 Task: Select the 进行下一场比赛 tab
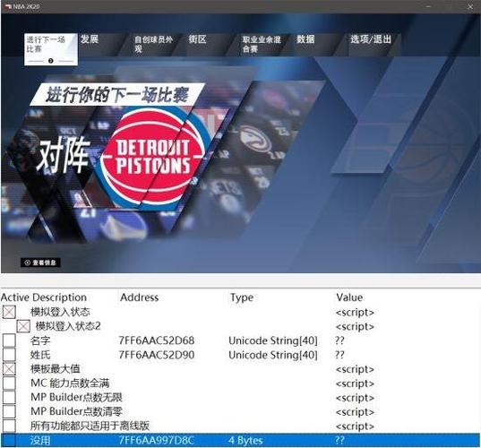[x=51, y=49]
